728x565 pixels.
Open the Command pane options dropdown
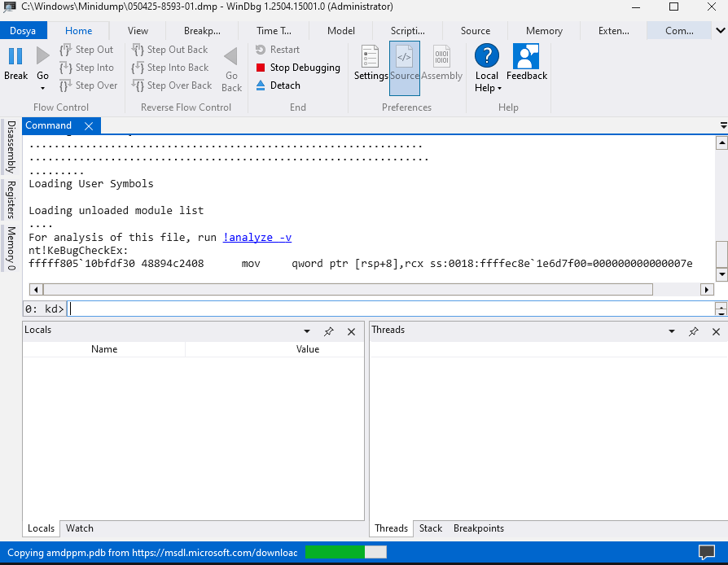723,125
